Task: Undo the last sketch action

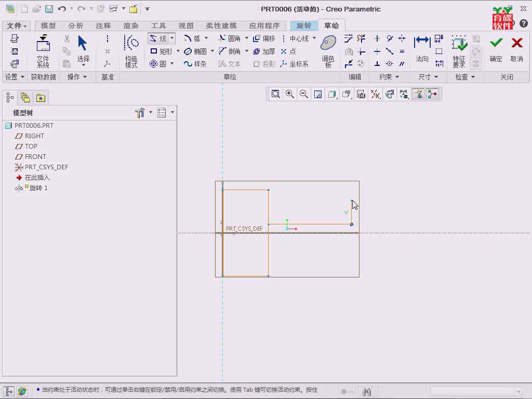Action: click(x=62, y=9)
